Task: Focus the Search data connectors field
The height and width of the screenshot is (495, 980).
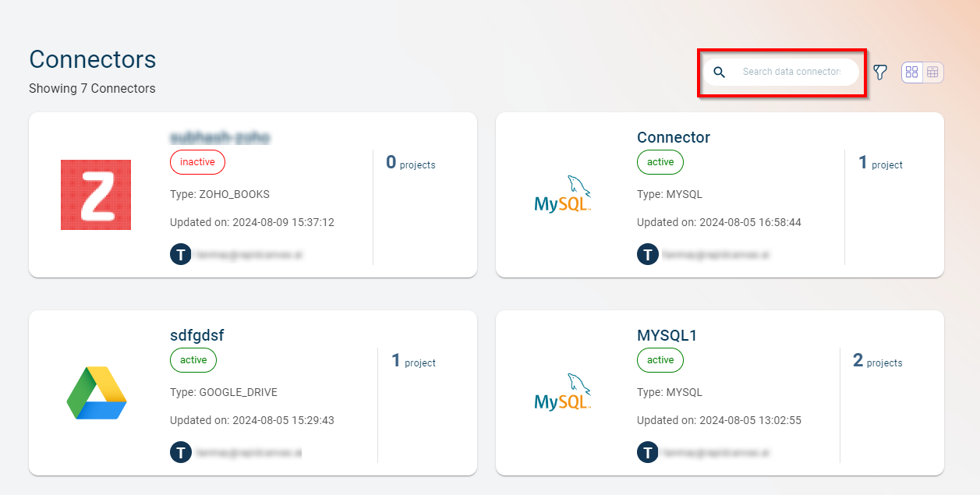Action: click(x=791, y=72)
